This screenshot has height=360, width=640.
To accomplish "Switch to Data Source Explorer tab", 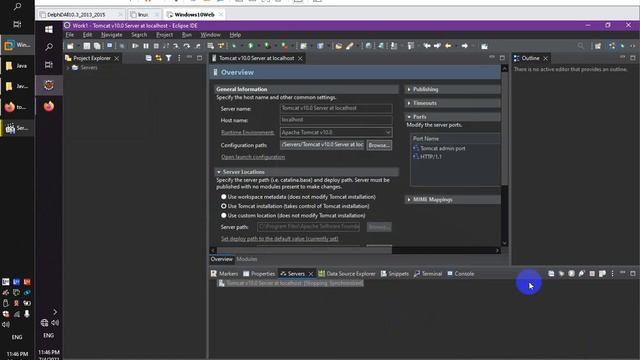I will pyautogui.click(x=347, y=273).
